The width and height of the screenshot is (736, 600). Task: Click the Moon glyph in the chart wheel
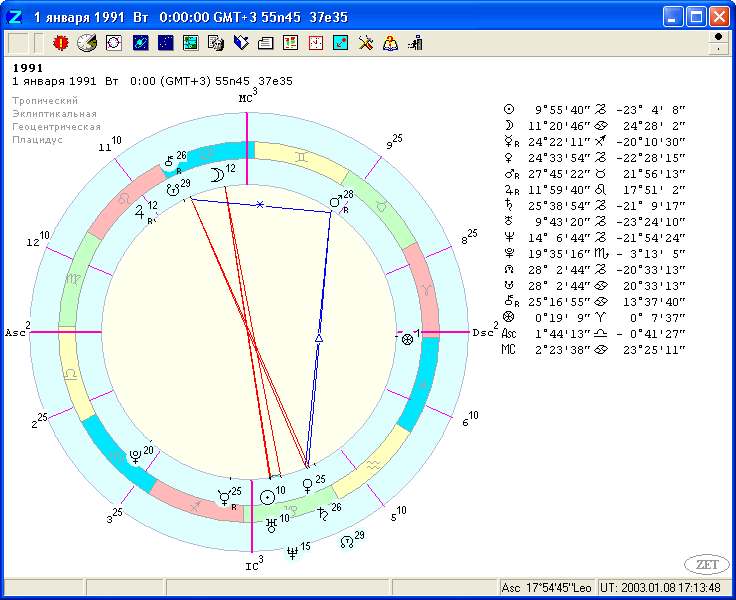click(x=216, y=175)
